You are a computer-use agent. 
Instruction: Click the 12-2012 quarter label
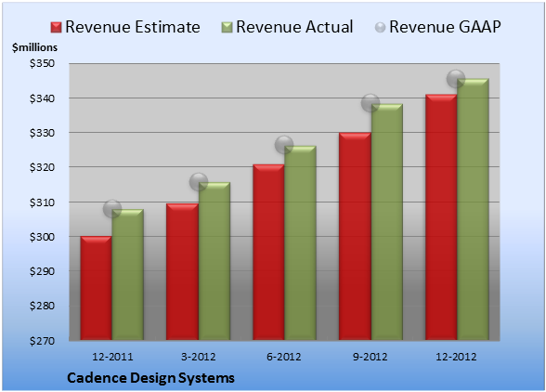[456, 357]
